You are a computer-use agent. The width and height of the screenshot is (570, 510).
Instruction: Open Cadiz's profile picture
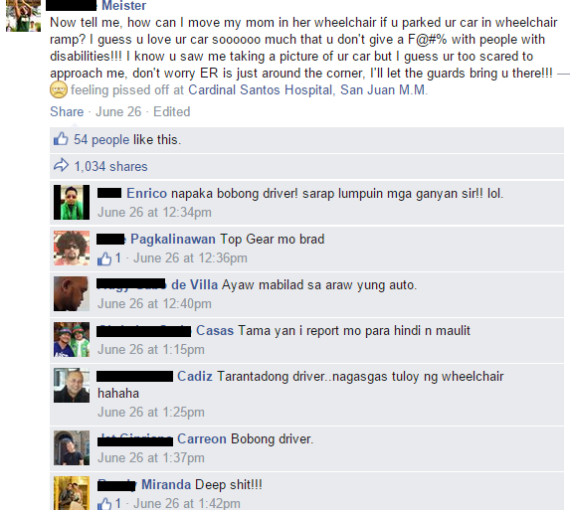pos(72,385)
